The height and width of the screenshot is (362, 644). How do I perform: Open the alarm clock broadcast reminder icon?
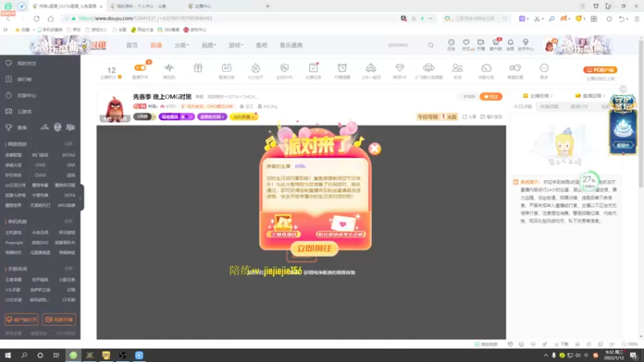point(342,68)
